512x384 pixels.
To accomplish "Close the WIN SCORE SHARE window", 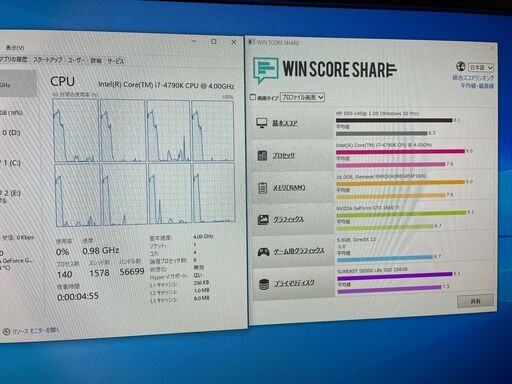I will coord(492,48).
